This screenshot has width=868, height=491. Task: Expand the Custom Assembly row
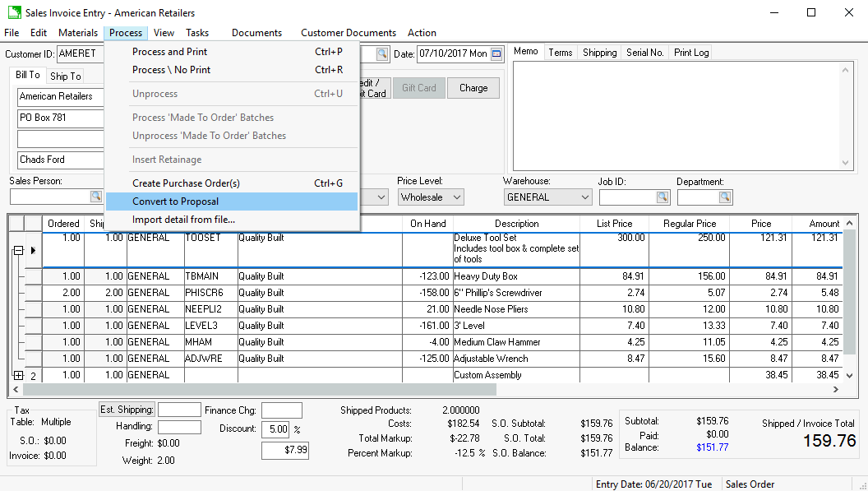(18, 375)
